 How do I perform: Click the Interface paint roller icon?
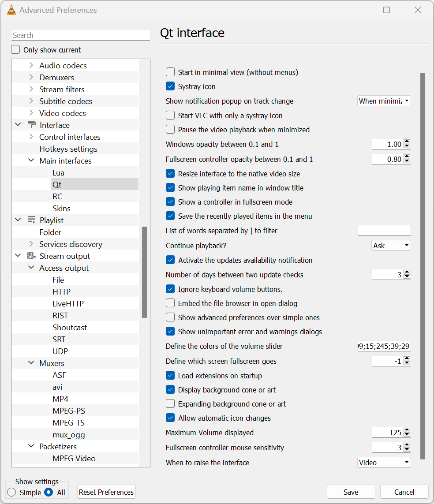[31, 125]
